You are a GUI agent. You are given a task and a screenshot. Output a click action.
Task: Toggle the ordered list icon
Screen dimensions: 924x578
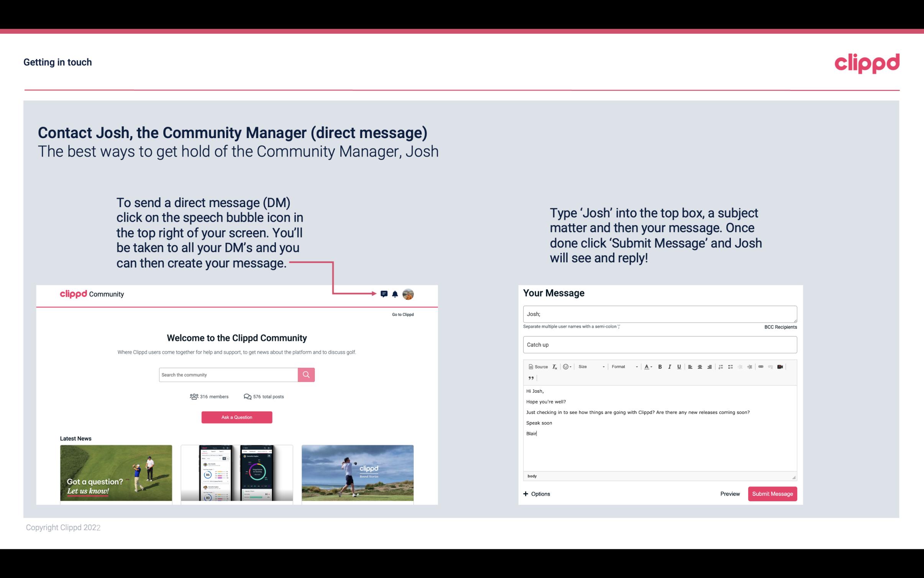point(722,366)
